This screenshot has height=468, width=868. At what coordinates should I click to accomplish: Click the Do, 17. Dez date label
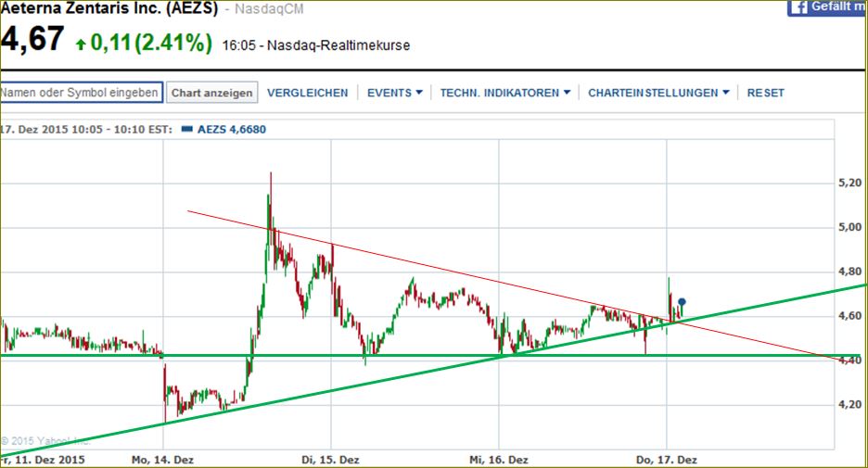tap(667, 460)
